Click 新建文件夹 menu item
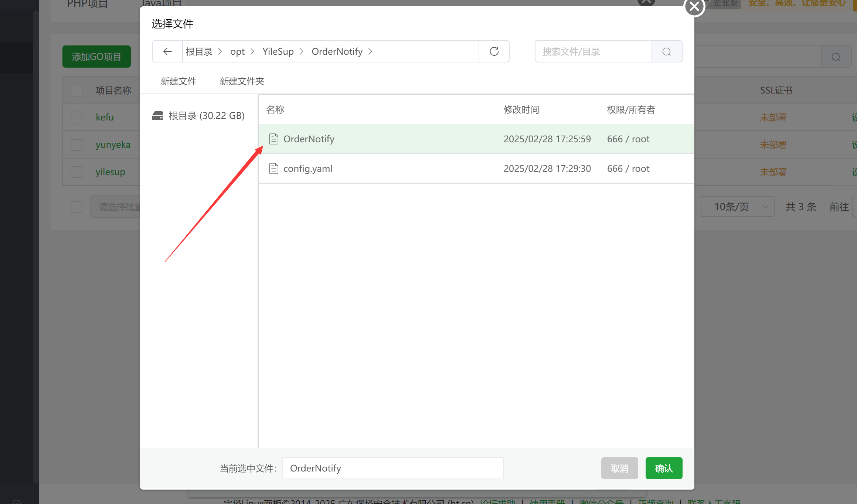Screen dimensions: 857x504 (x=242, y=81)
